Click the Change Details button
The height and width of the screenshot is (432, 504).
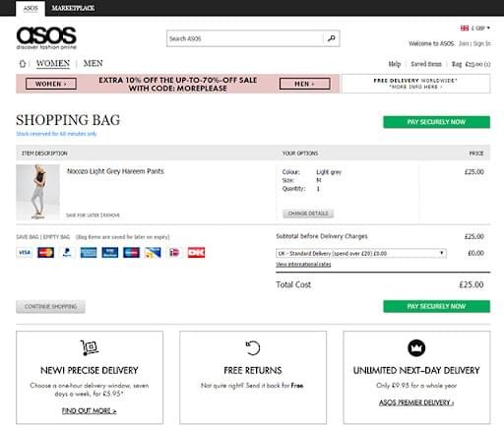(x=308, y=214)
